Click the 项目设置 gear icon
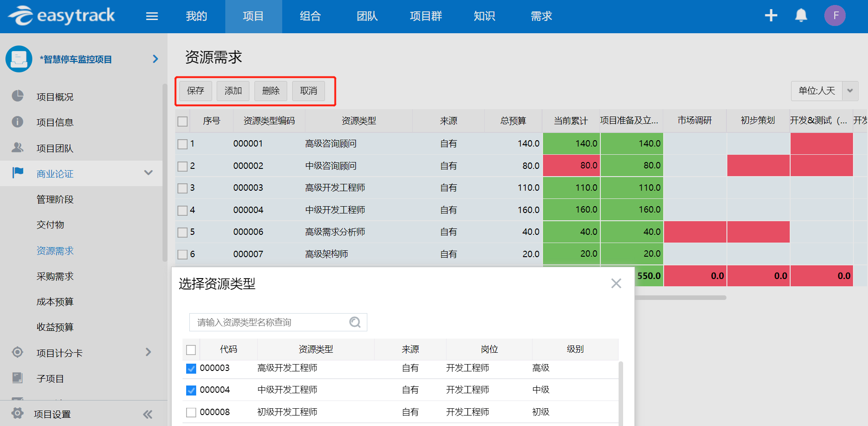 [x=17, y=414]
